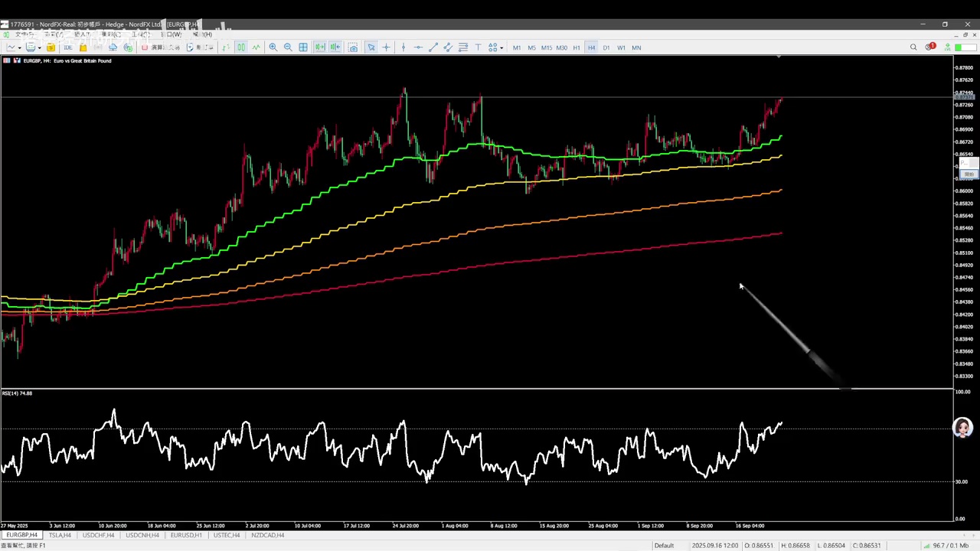Switch timeframe to M30

pyautogui.click(x=562, y=47)
